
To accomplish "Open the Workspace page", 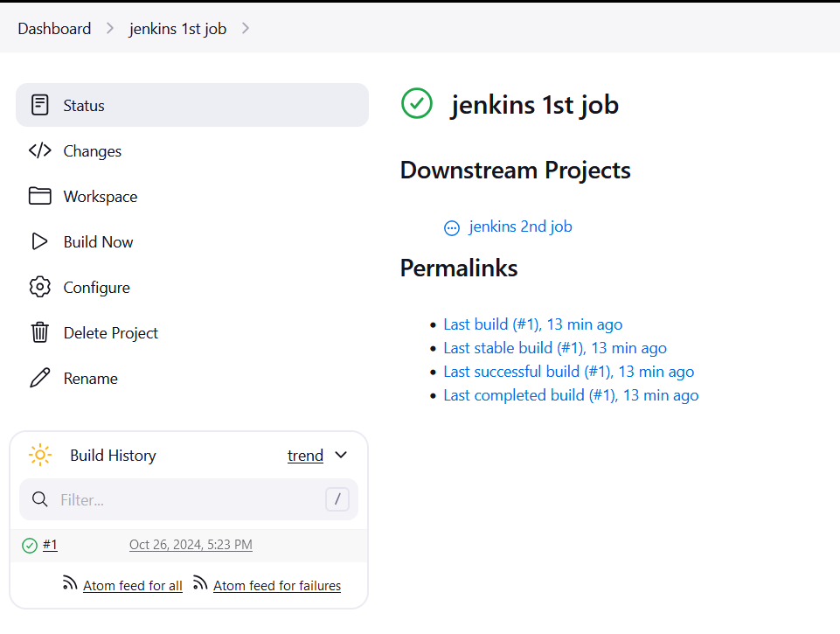I will tap(101, 197).
